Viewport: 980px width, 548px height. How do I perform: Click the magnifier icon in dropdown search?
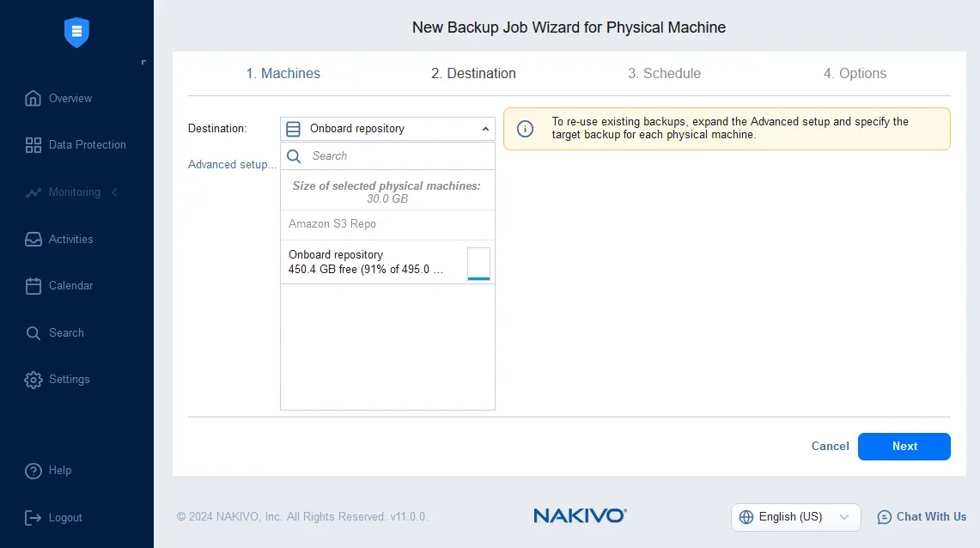pyautogui.click(x=294, y=156)
